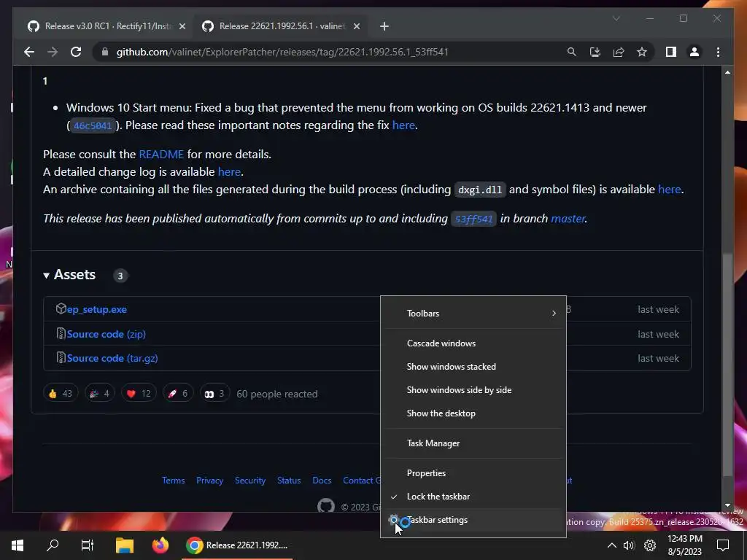Image resolution: width=747 pixels, height=560 pixels.
Task: Open the Chrome profile icon
Action: [x=694, y=52]
